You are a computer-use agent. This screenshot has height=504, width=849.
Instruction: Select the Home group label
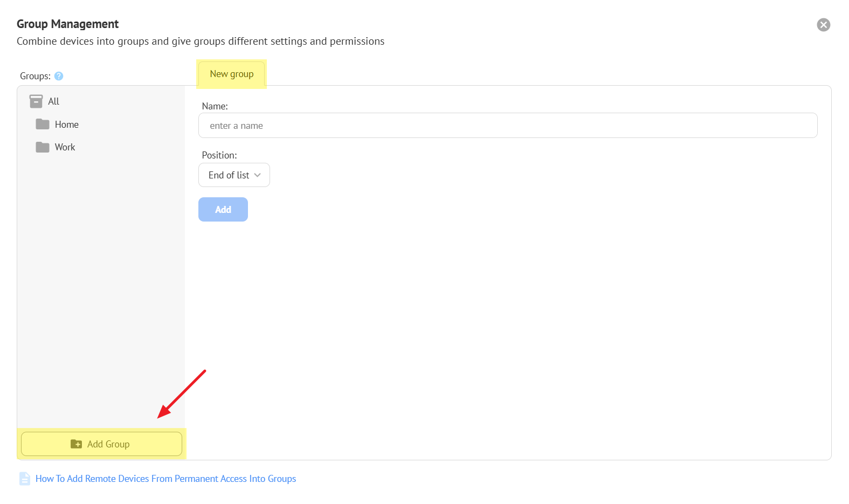pos(67,125)
